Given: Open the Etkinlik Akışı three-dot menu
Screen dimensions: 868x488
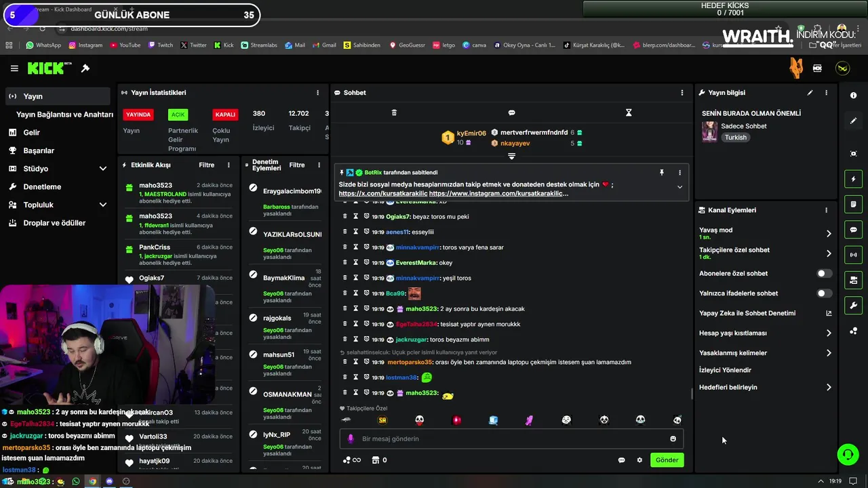Looking at the screenshot, I should click(229, 165).
